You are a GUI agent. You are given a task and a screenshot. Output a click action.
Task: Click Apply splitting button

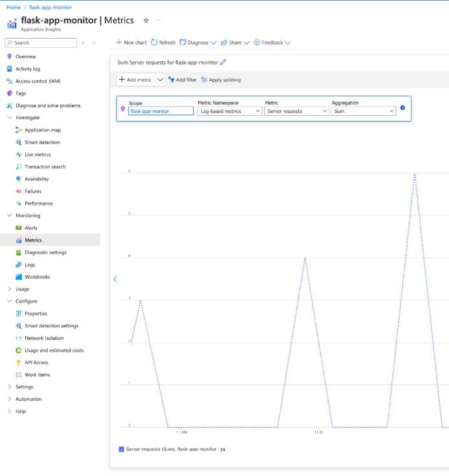pos(221,80)
